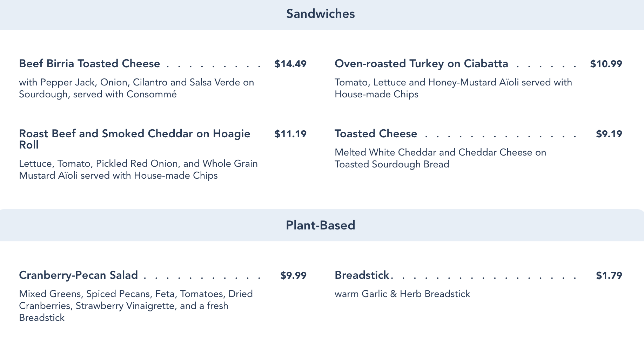The width and height of the screenshot is (644, 344).
Task: Click the $9.19 Toasted Cheese price
Action: [609, 134]
